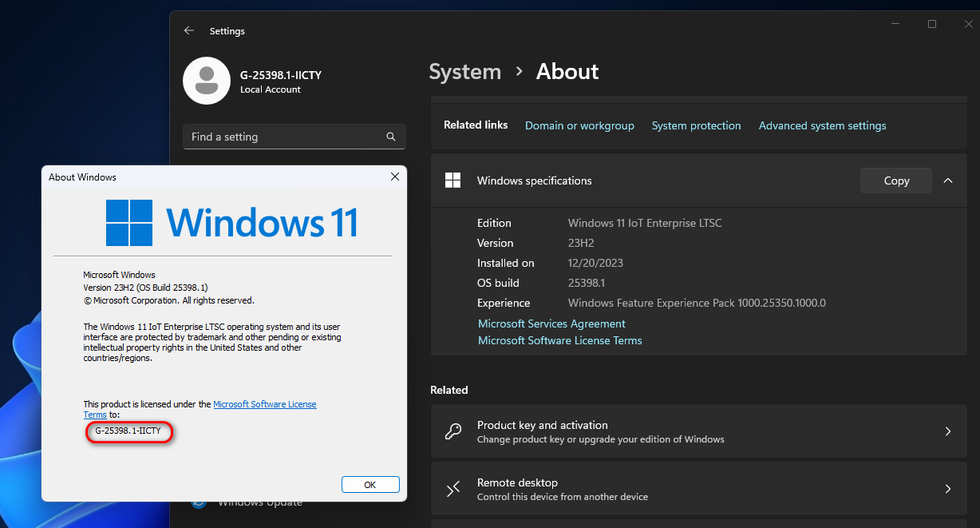Copy the Windows specifications
The image size is (980, 528).
(896, 181)
